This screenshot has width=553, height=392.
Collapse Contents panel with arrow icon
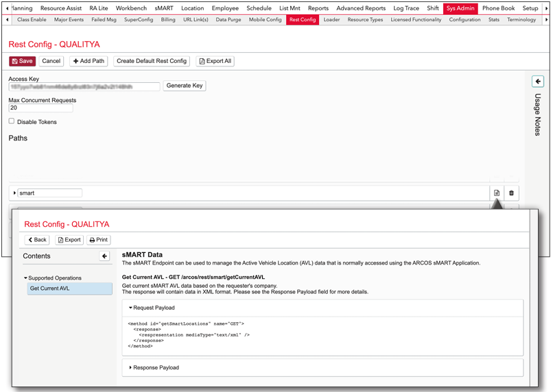pos(104,256)
